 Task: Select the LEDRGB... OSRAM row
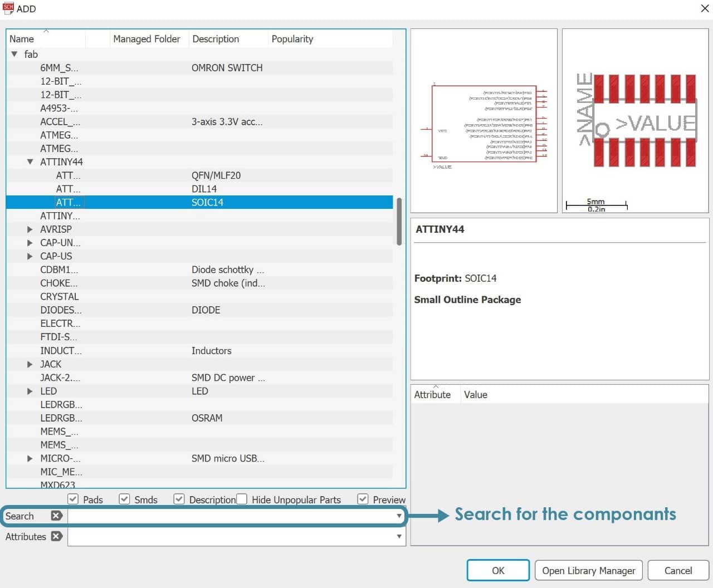199,418
